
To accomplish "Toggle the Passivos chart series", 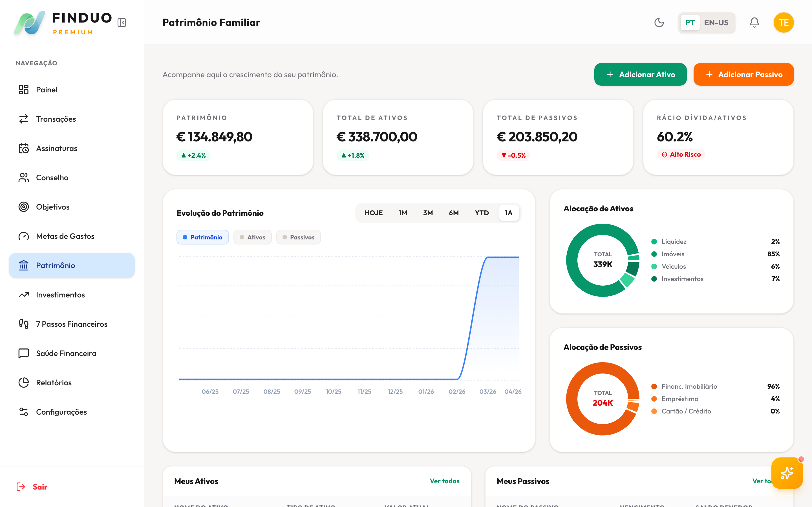I will pos(298,237).
